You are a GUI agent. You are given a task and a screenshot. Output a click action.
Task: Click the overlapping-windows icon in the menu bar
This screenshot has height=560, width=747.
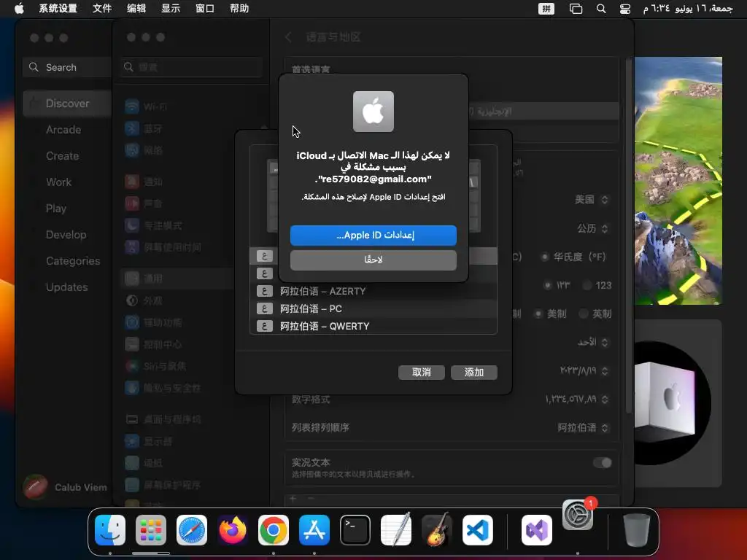(576, 9)
